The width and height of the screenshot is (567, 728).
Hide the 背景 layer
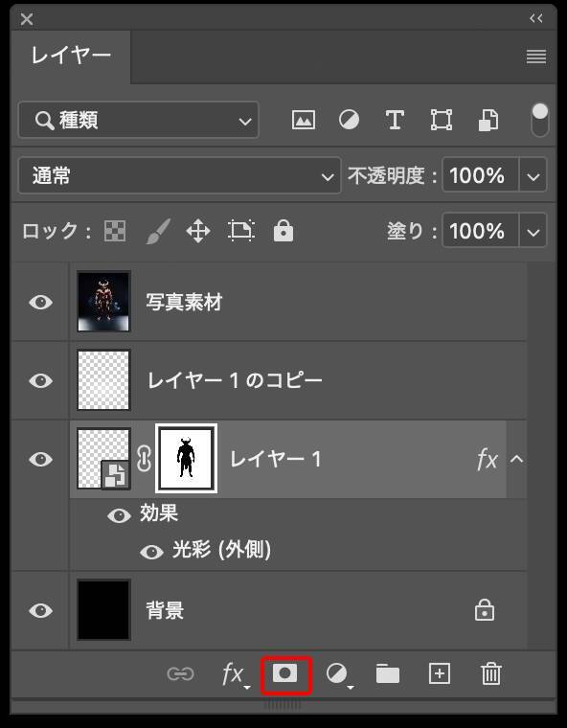click(41, 610)
